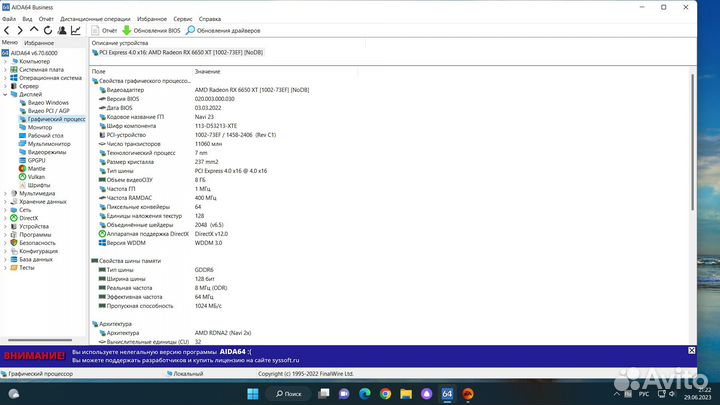Expand the Компьютер tree node
Image resolution: width=720 pixels, height=405 pixels.
coord(6,61)
